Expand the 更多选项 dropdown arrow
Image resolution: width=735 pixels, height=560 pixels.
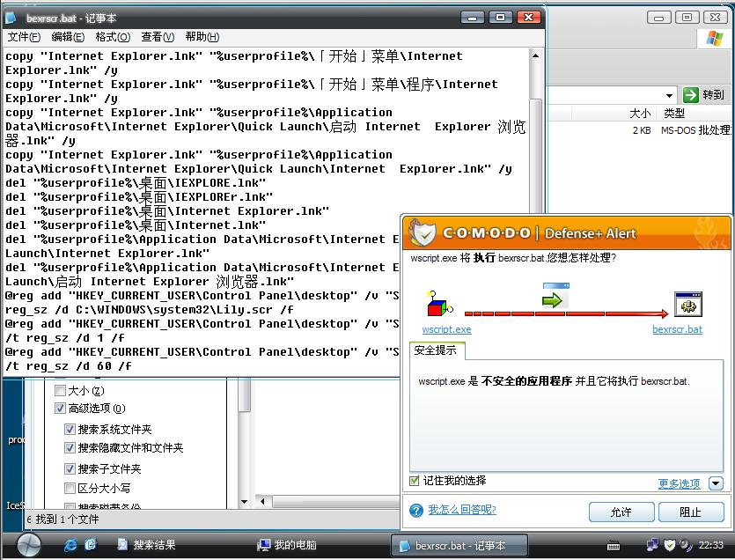pyautogui.click(x=716, y=483)
